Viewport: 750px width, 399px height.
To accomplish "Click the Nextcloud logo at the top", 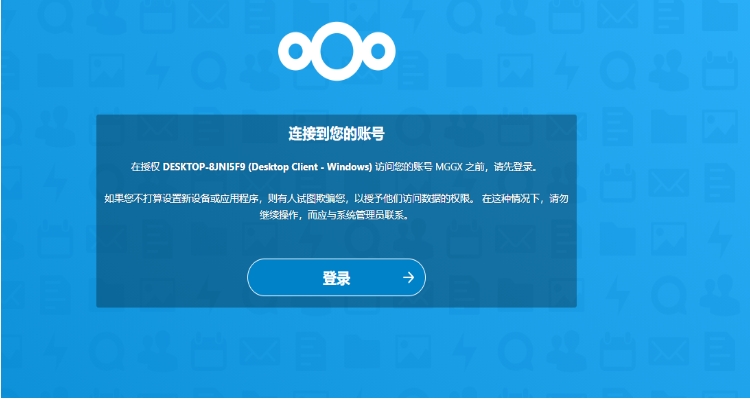I will 337,51.
